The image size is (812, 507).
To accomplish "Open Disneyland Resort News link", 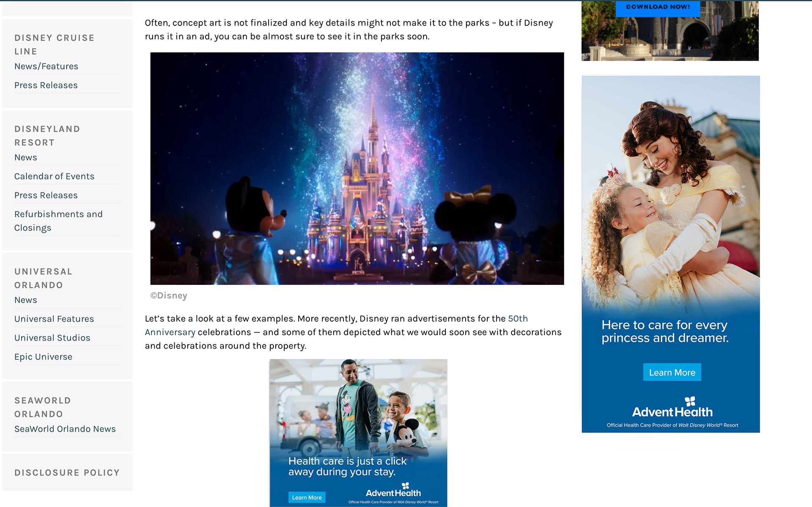I will pos(26,157).
